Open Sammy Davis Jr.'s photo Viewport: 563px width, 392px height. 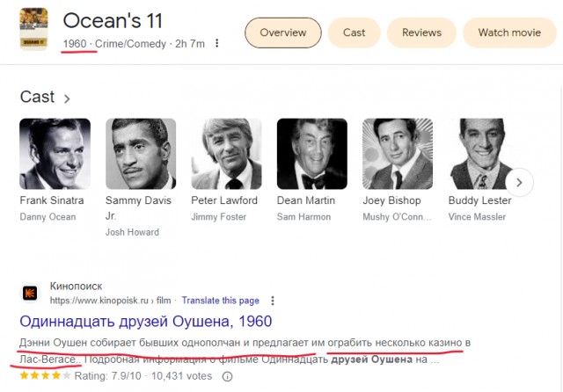click(x=141, y=154)
